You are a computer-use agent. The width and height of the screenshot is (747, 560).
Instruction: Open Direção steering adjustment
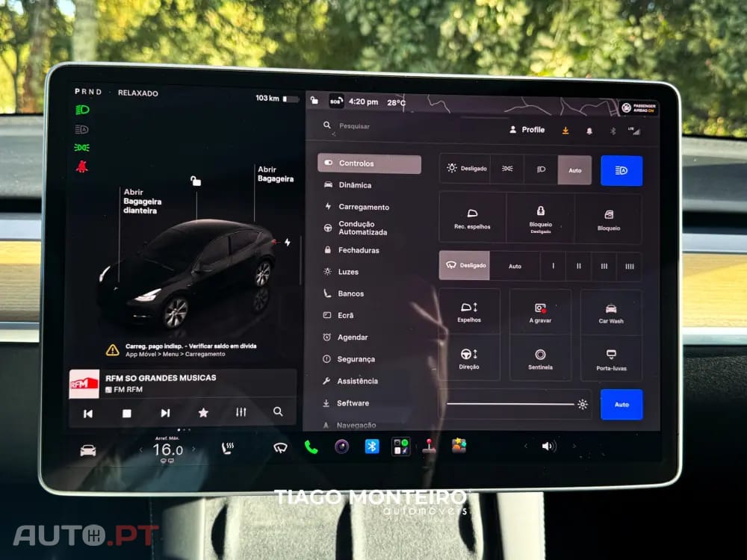[x=469, y=358]
